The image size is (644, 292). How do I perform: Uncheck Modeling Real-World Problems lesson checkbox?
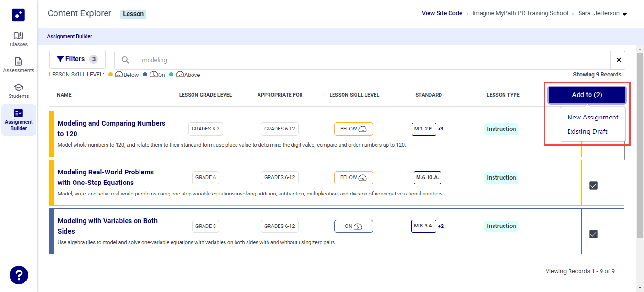(x=593, y=185)
